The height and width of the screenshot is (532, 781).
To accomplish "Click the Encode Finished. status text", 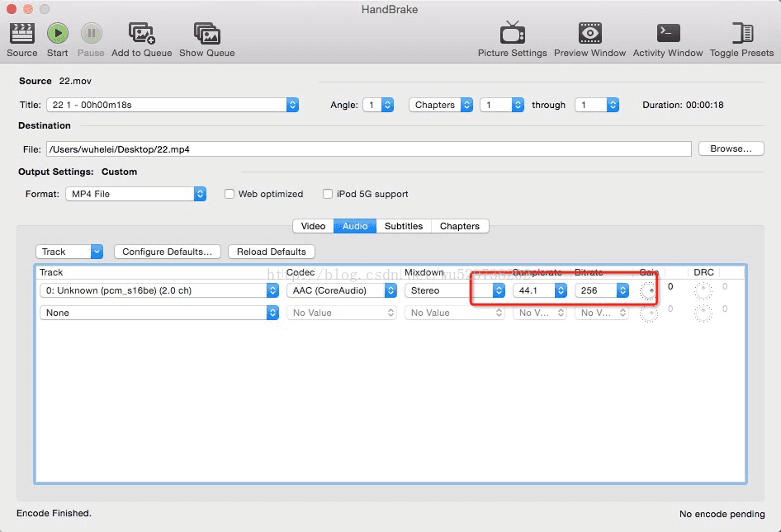I will tap(54, 513).
